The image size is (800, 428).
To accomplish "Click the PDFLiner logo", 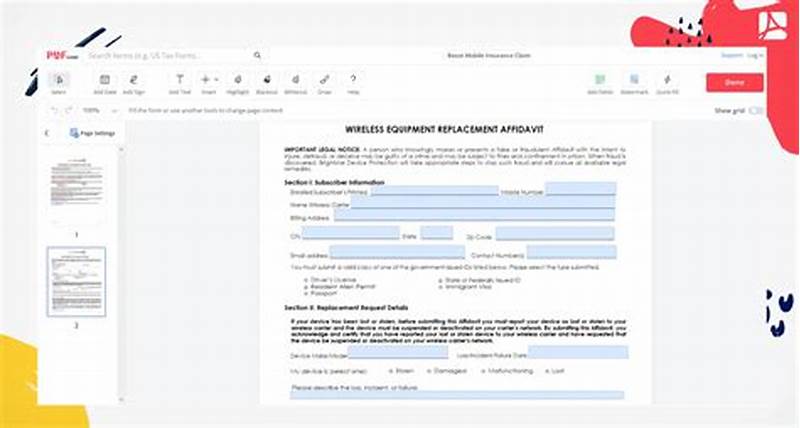I will coord(62,55).
